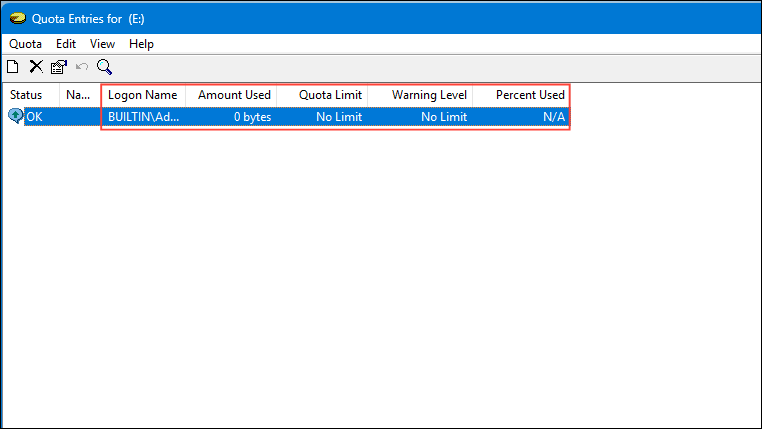Click the New Quota Entry toolbar icon

pos(13,67)
